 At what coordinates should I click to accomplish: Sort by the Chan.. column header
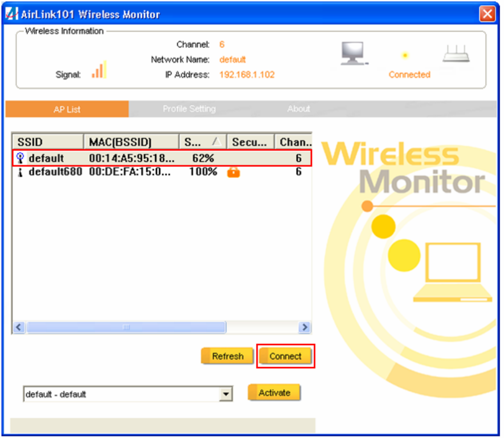click(293, 142)
